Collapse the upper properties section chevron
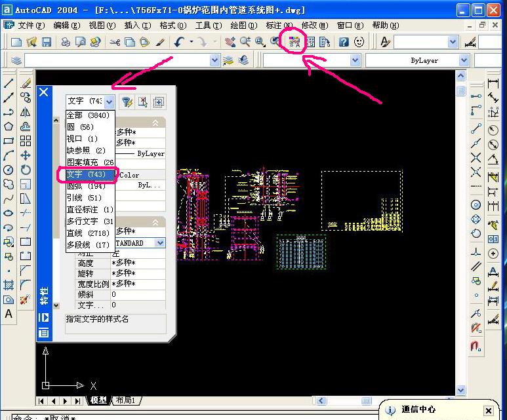Screen dimensions: 507x420 point(155,123)
